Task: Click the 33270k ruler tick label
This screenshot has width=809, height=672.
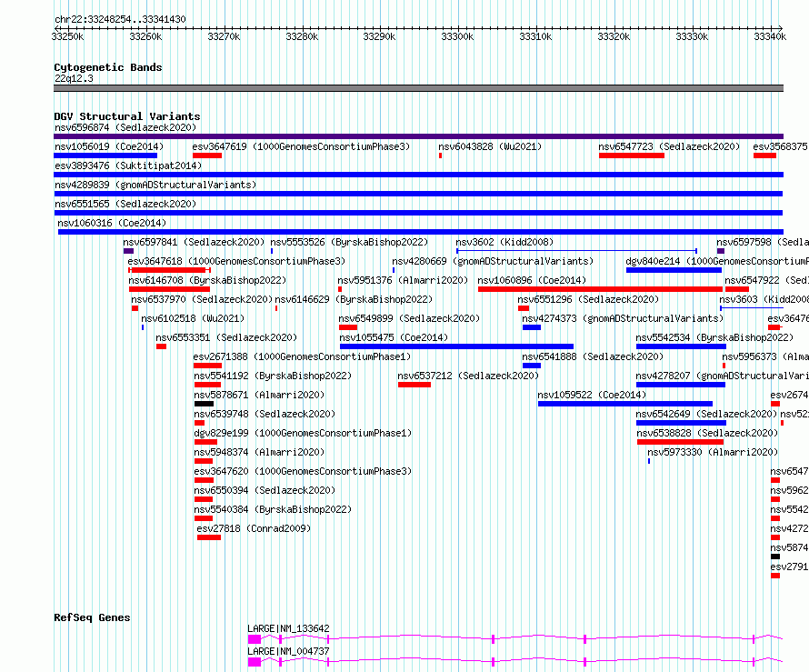Action: [224, 36]
